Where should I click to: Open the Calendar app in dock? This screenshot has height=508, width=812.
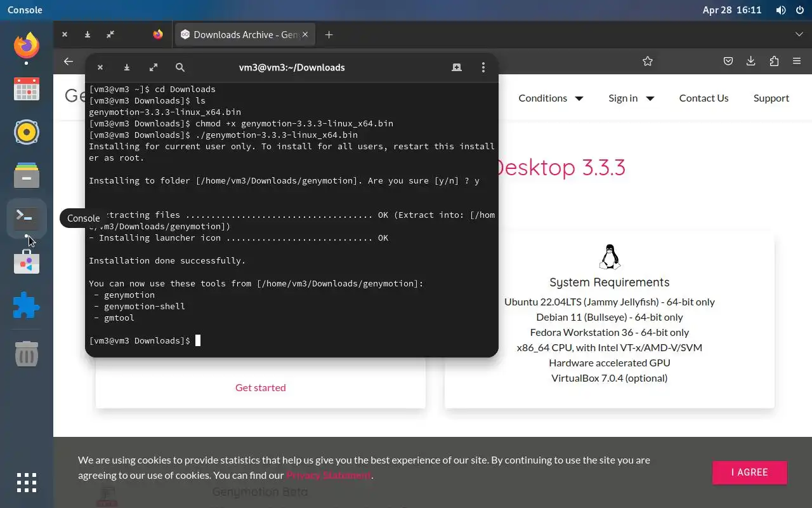pyautogui.click(x=27, y=89)
